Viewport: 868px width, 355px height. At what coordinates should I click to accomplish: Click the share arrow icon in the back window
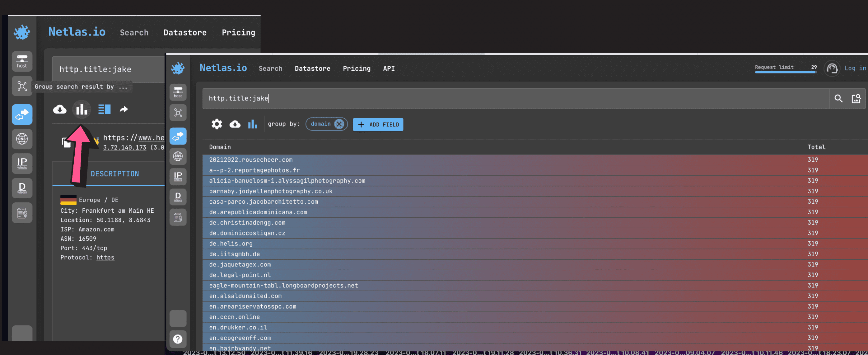[x=124, y=109]
